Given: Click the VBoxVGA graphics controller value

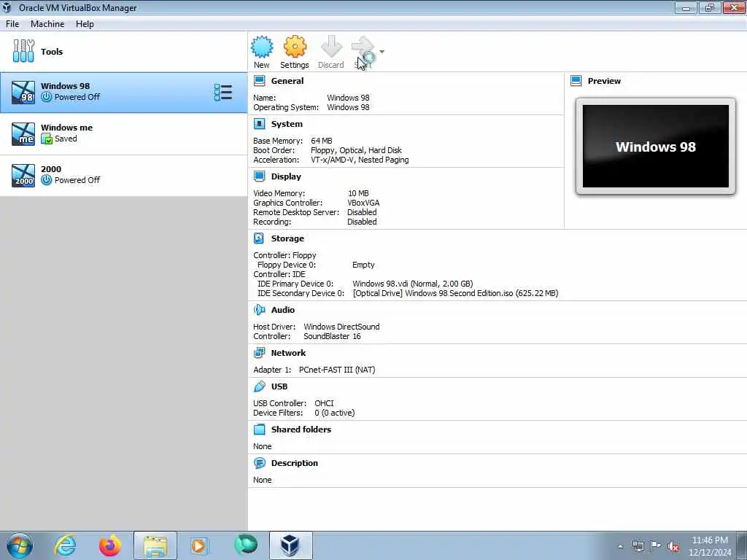Looking at the screenshot, I should [363, 203].
